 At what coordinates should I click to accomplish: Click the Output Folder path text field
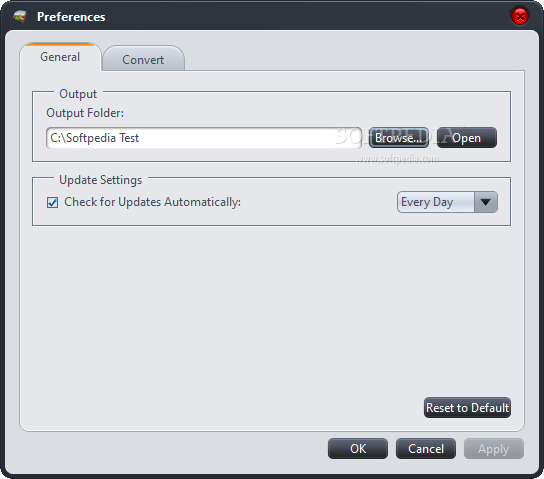204,138
